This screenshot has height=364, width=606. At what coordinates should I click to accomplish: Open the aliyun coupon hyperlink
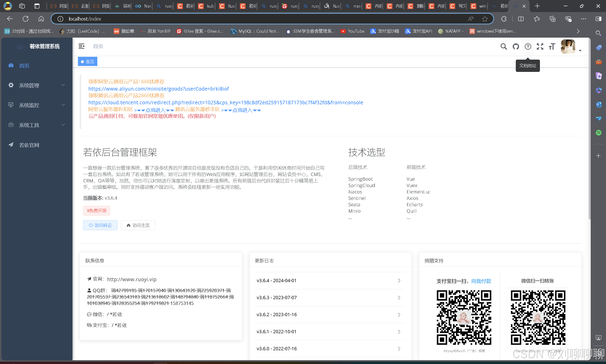pyautogui.click(x=158, y=88)
